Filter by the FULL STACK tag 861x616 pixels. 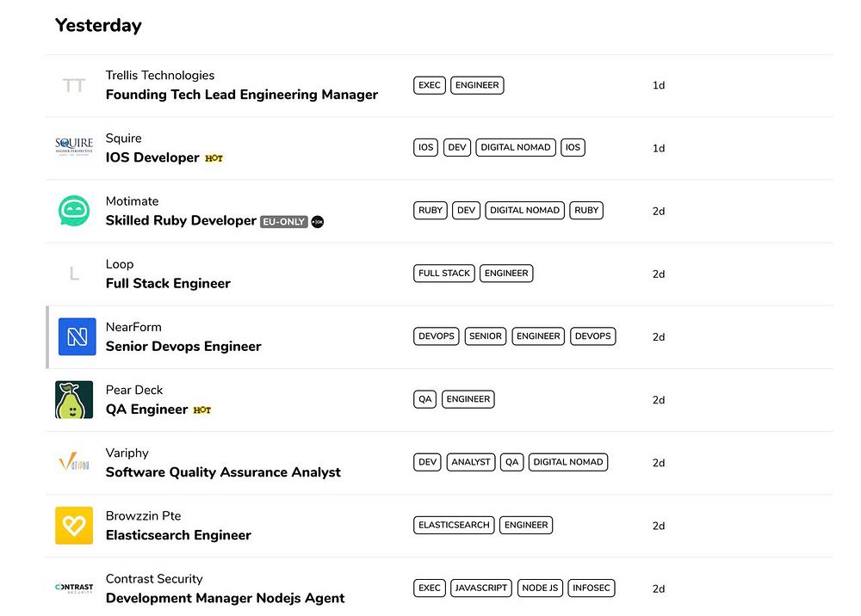[444, 274]
